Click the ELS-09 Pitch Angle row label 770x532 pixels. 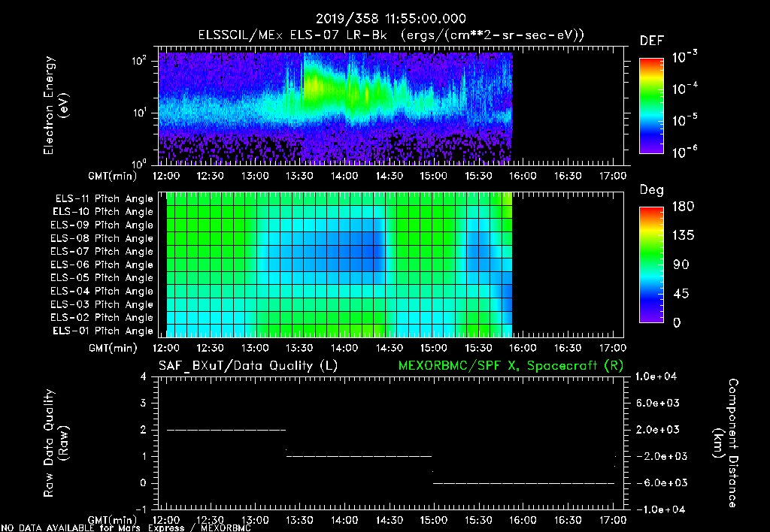pyautogui.click(x=102, y=225)
